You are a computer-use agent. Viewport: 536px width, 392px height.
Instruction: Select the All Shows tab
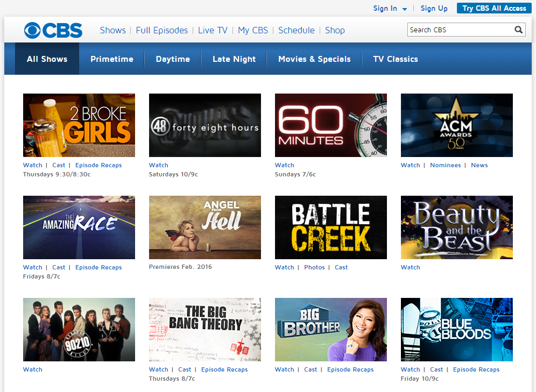(x=47, y=59)
